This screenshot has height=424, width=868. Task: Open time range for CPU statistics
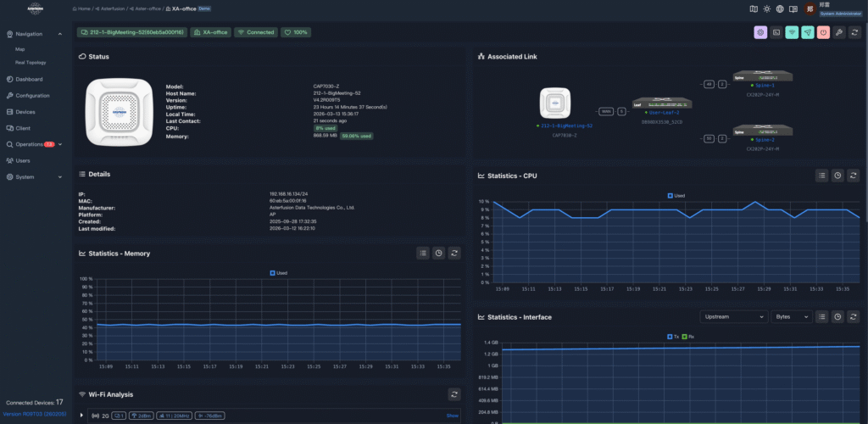point(837,176)
